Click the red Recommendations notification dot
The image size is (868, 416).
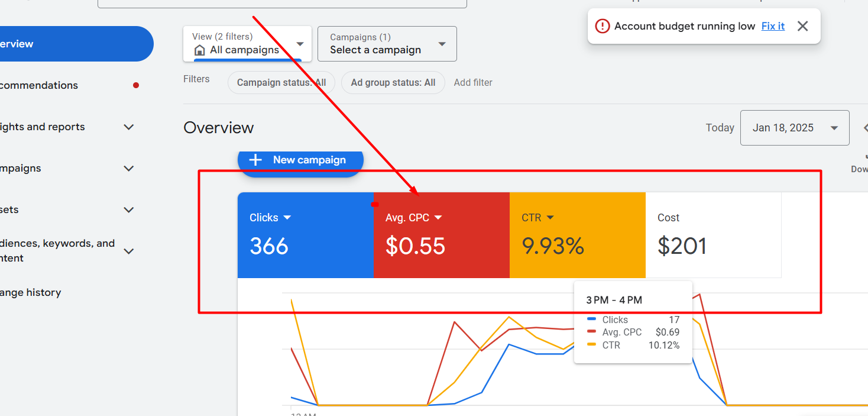(x=136, y=85)
